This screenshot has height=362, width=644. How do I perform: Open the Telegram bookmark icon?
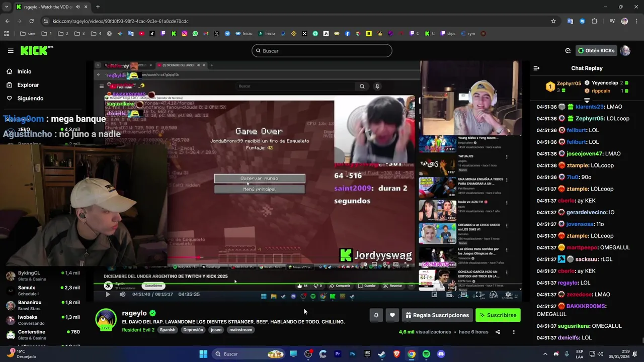pyautogui.click(x=227, y=34)
